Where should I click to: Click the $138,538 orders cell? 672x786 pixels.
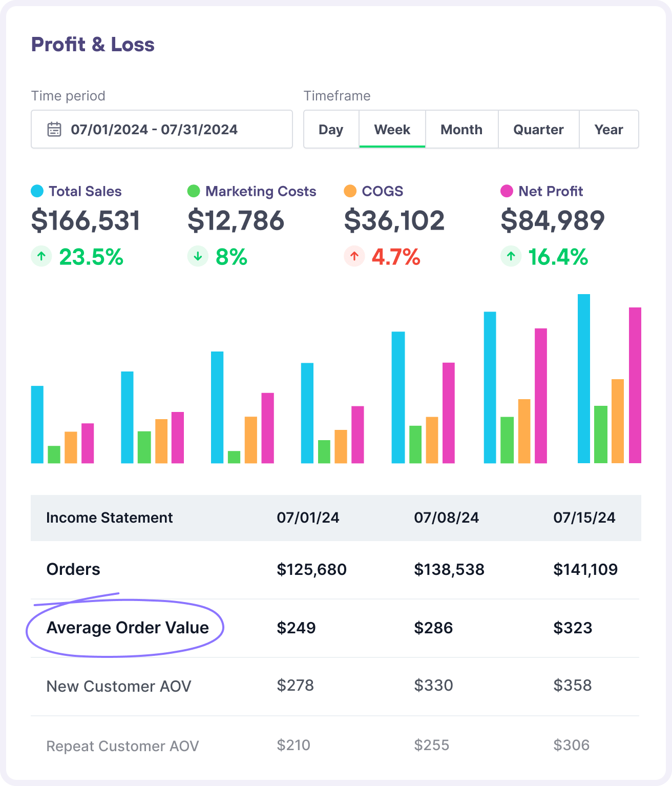pyautogui.click(x=449, y=569)
